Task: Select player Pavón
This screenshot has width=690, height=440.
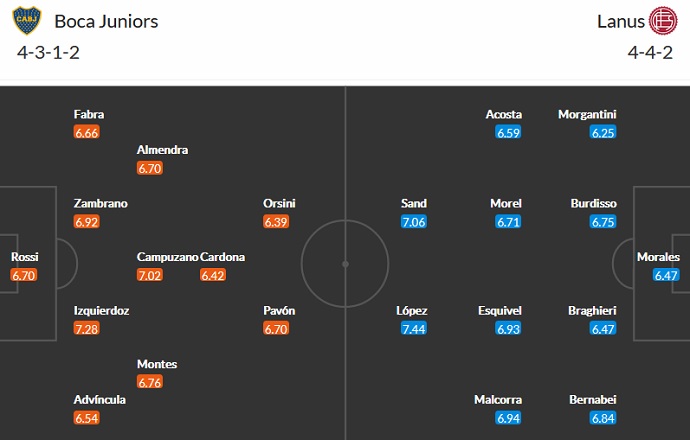Action: 279,310
